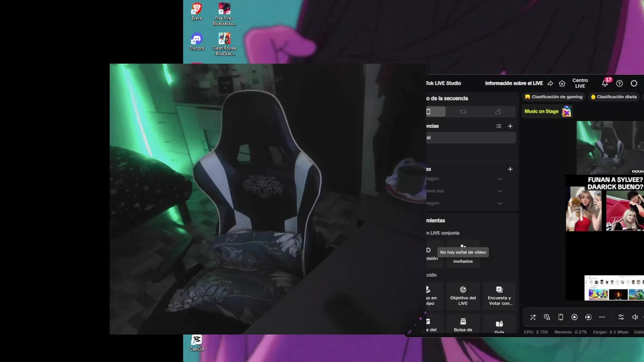The height and width of the screenshot is (362, 644).
Task: Click the webcam preview in LIVE Studio canvas
Action: 610,147
